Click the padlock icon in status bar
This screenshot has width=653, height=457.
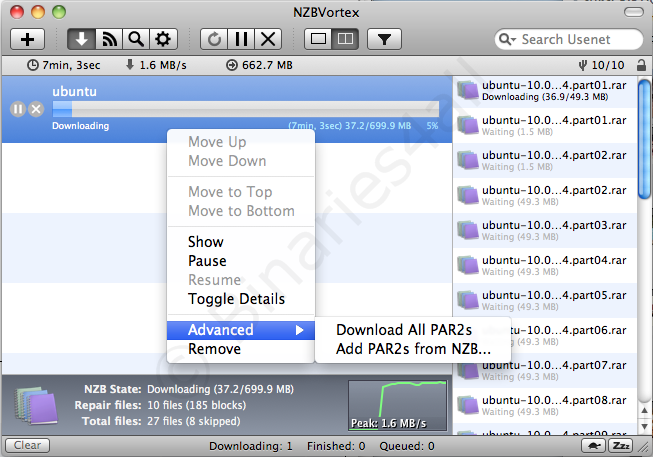641,65
